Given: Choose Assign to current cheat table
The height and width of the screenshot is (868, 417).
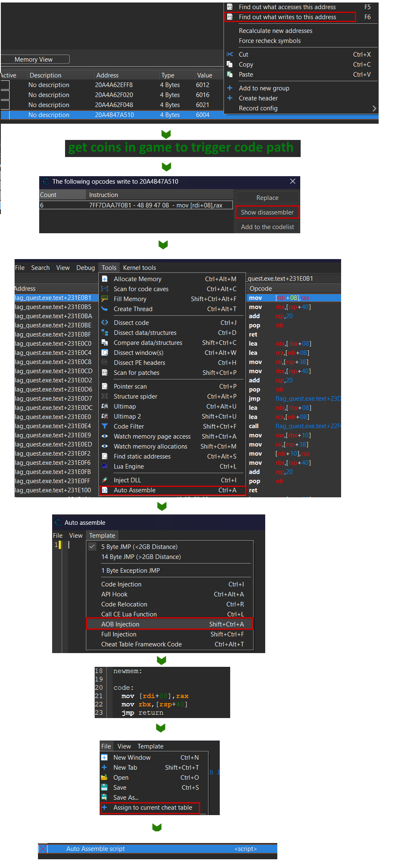Looking at the screenshot, I should pyautogui.click(x=150, y=808).
